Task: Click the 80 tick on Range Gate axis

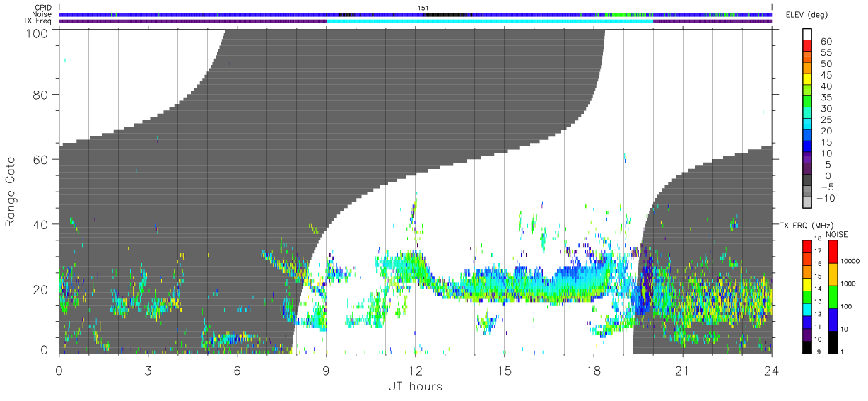Action: [x=42, y=94]
